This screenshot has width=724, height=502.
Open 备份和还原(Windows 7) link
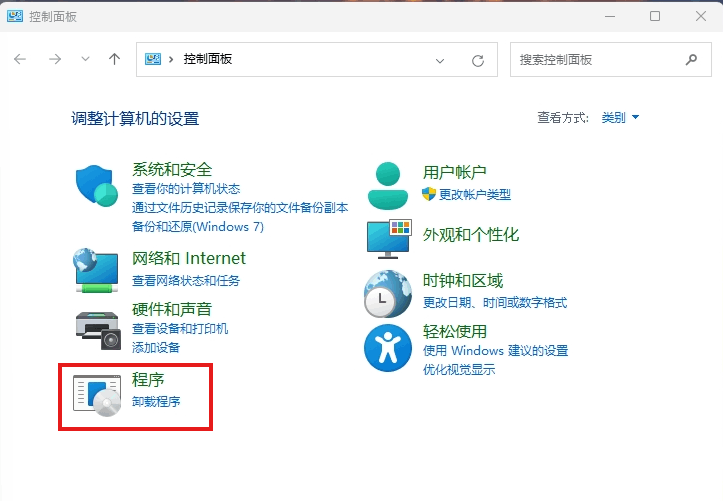pos(198,226)
